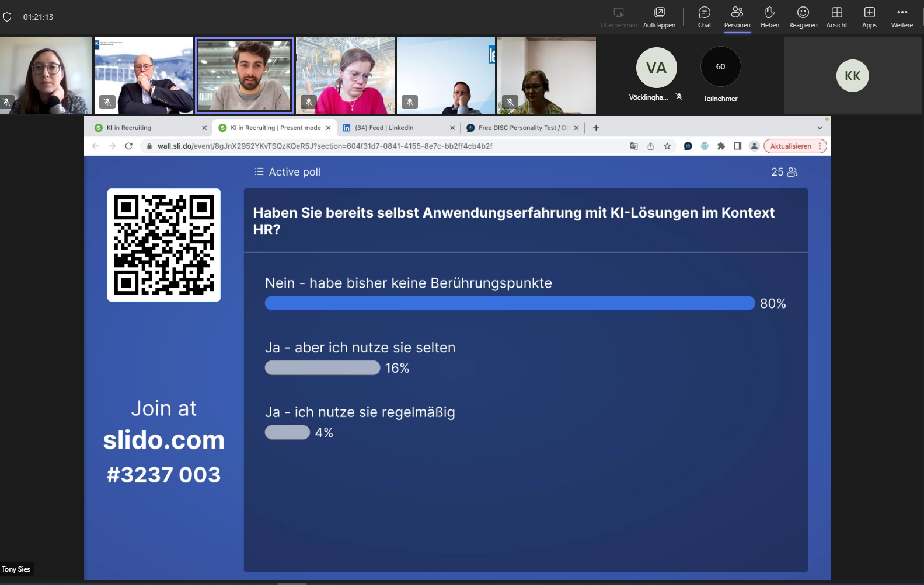The width and height of the screenshot is (924, 585).
Task: Open the Apps panel
Action: 869,17
